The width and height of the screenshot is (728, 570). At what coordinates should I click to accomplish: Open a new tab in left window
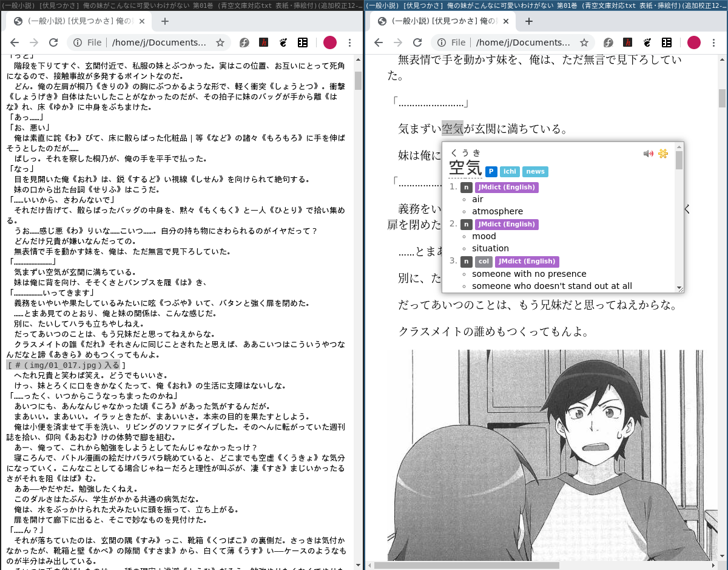164,21
